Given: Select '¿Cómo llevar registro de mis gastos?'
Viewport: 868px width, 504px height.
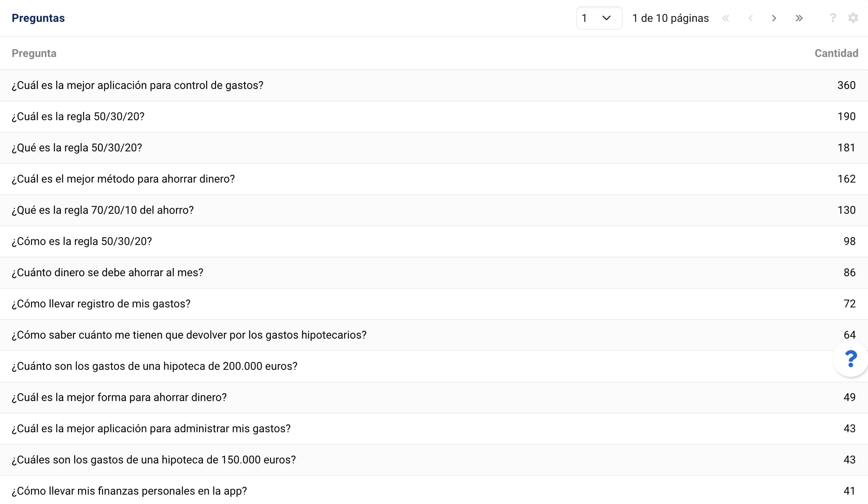Looking at the screenshot, I should point(101,304).
